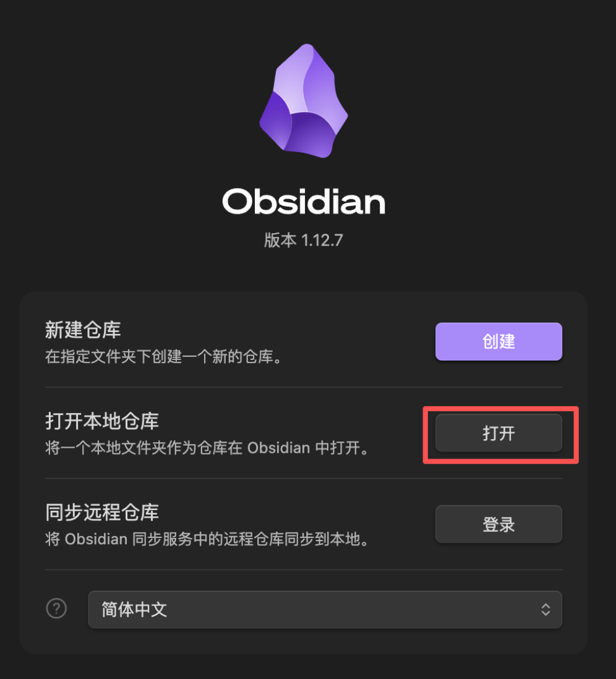Click the word Obsidian in the local vault description
Image resolution: width=616 pixels, height=679 pixels.
point(278,448)
